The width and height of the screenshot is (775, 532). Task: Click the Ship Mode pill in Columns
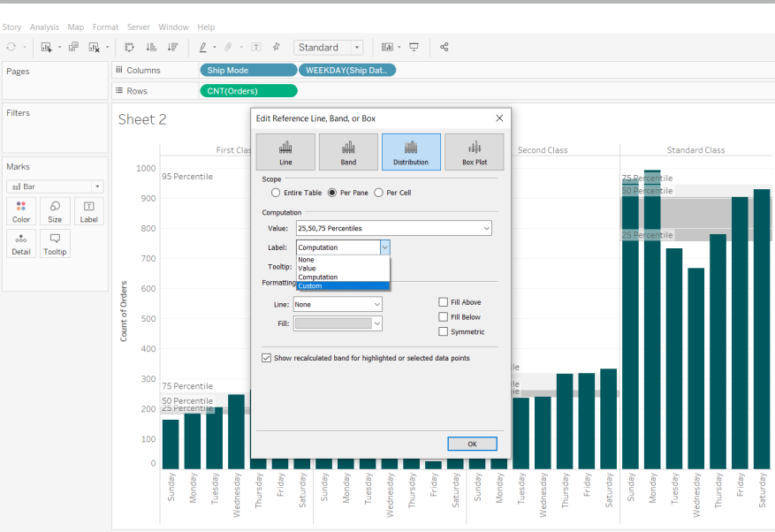pyautogui.click(x=248, y=70)
